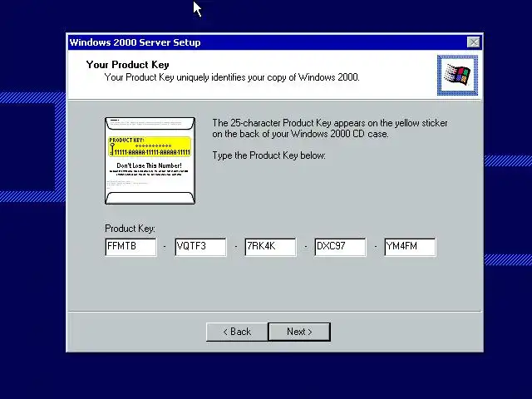Go back with the Back button

coord(237,332)
